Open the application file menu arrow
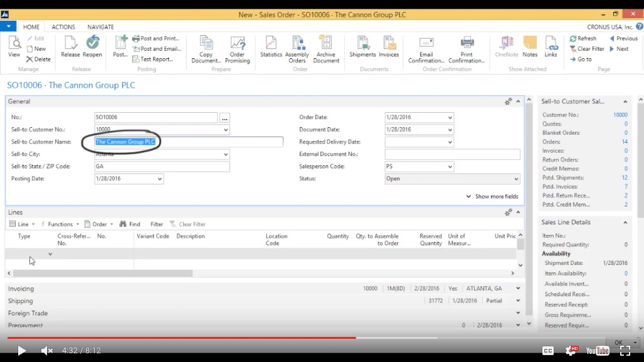The width and height of the screenshot is (644, 362). coord(8,26)
